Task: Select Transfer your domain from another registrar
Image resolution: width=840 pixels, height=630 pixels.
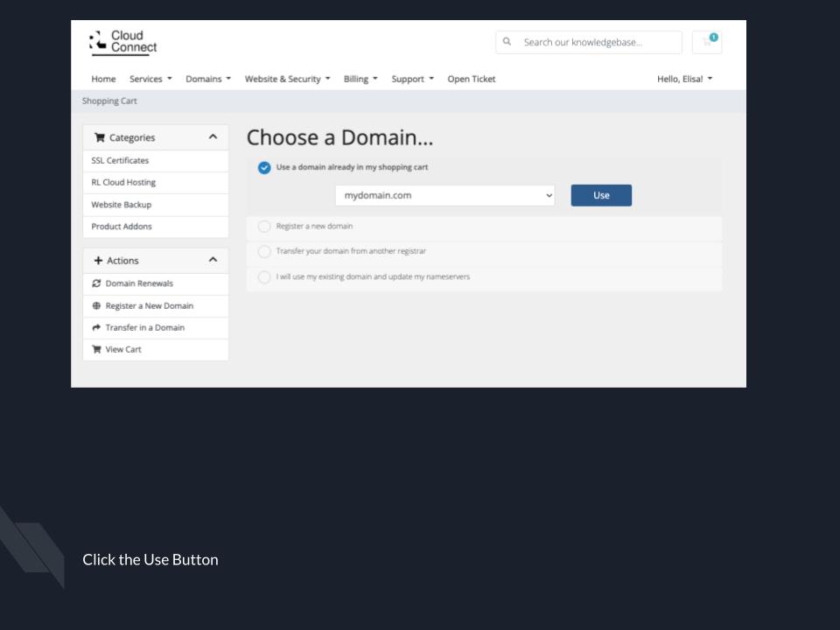Action: pyautogui.click(x=264, y=251)
